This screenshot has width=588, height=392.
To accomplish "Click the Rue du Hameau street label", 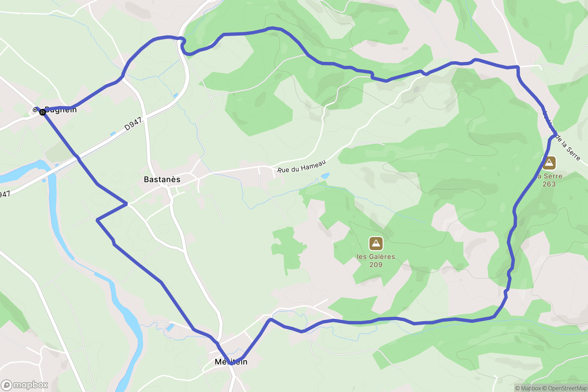I will tap(302, 166).
